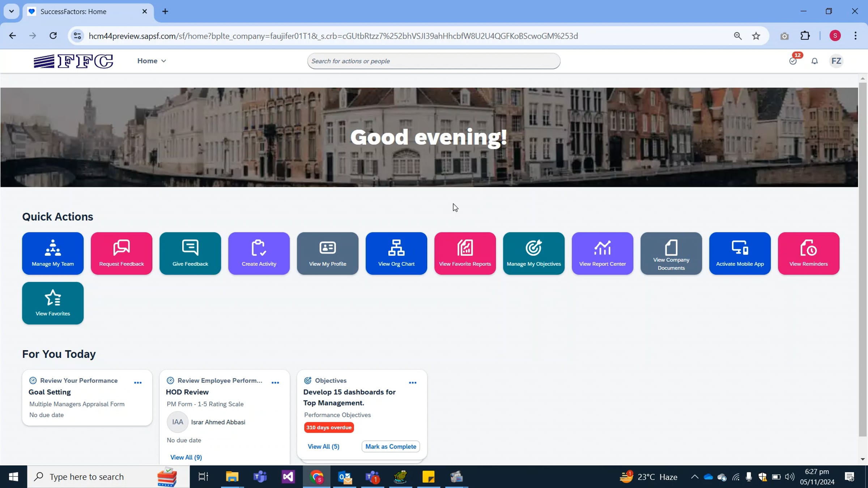Open Manage My Team quick action
Screen dimensions: 868x488
(x=53, y=253)
